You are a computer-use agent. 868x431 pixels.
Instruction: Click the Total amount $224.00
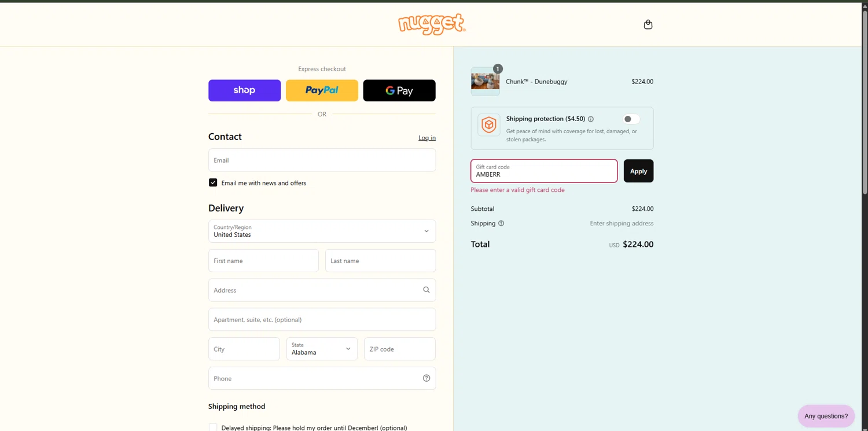[638, 244]
